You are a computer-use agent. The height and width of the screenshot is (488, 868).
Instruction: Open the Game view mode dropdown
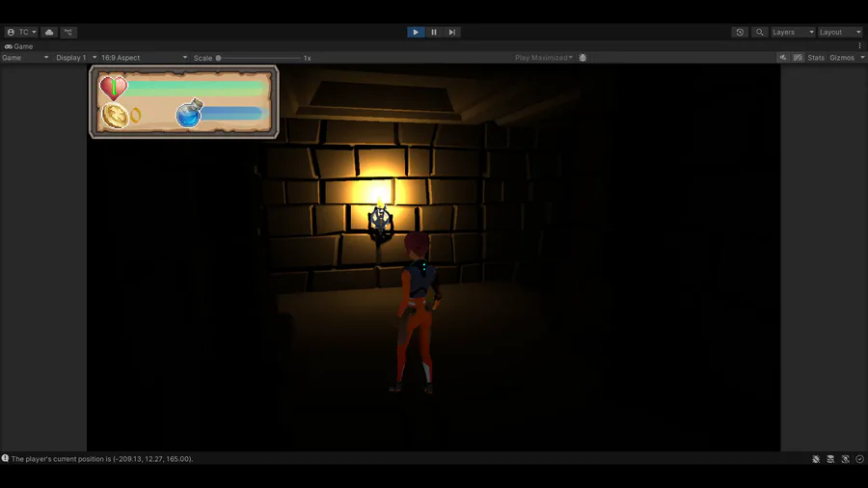click(25, 58)
